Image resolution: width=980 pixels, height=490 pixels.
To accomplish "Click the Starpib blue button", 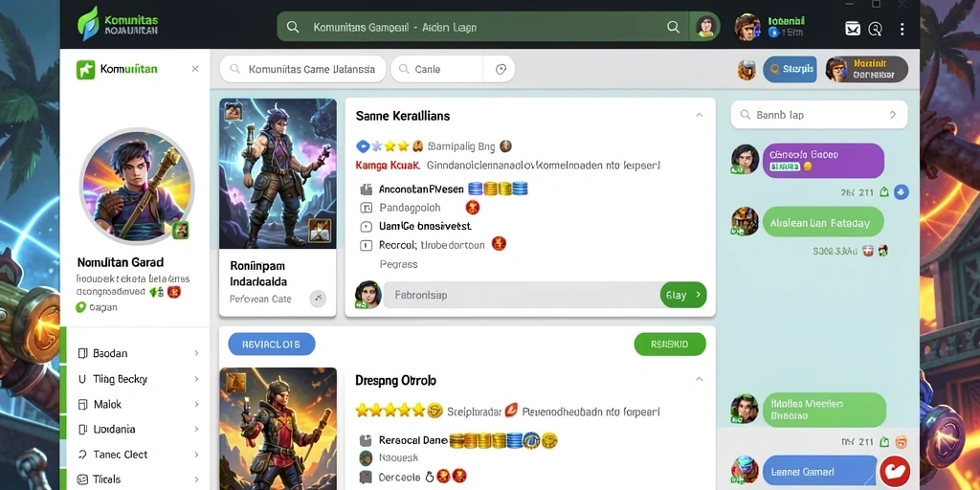I will (790, 69).
